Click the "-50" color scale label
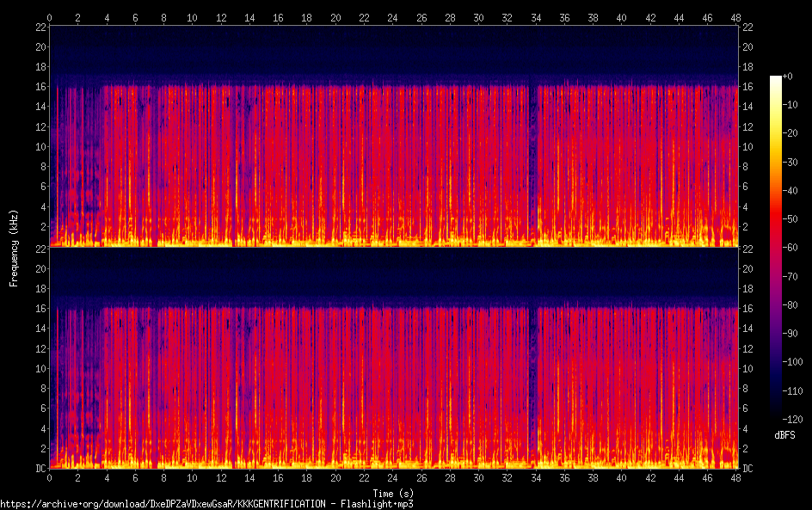Image resolution: width=812 pixels, height=510 pixels. point(790,219)
